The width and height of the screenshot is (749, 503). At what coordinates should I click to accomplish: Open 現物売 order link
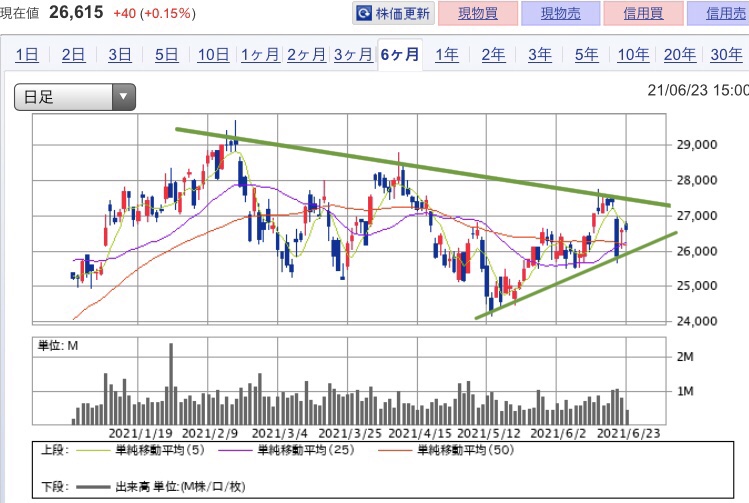pos(561,13)
